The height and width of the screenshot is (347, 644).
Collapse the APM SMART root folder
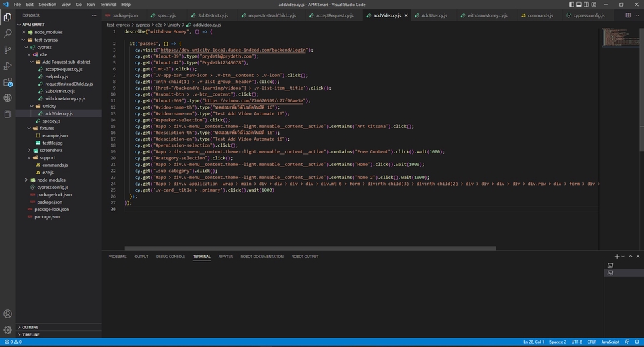(x=19, y=25)
